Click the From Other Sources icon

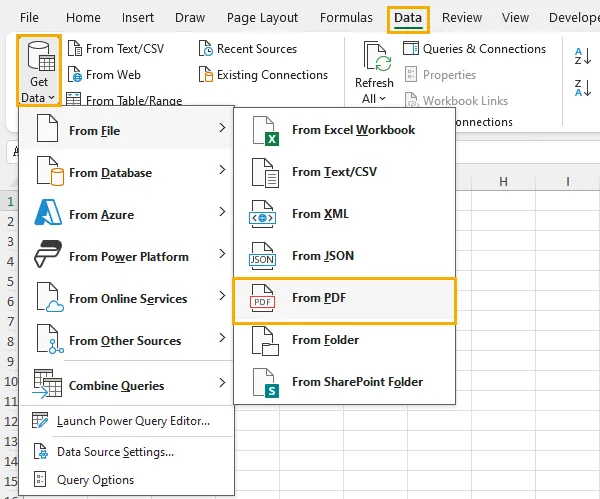tap(50, 339)
